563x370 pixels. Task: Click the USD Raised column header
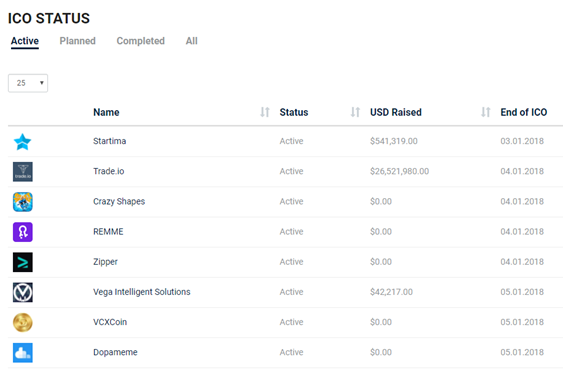click(x=396, y=112)
